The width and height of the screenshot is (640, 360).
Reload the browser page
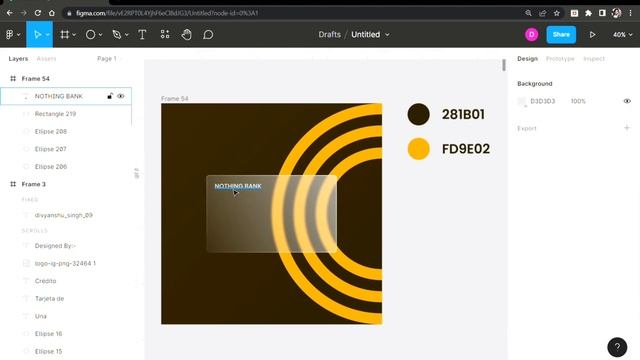point(38,13)
